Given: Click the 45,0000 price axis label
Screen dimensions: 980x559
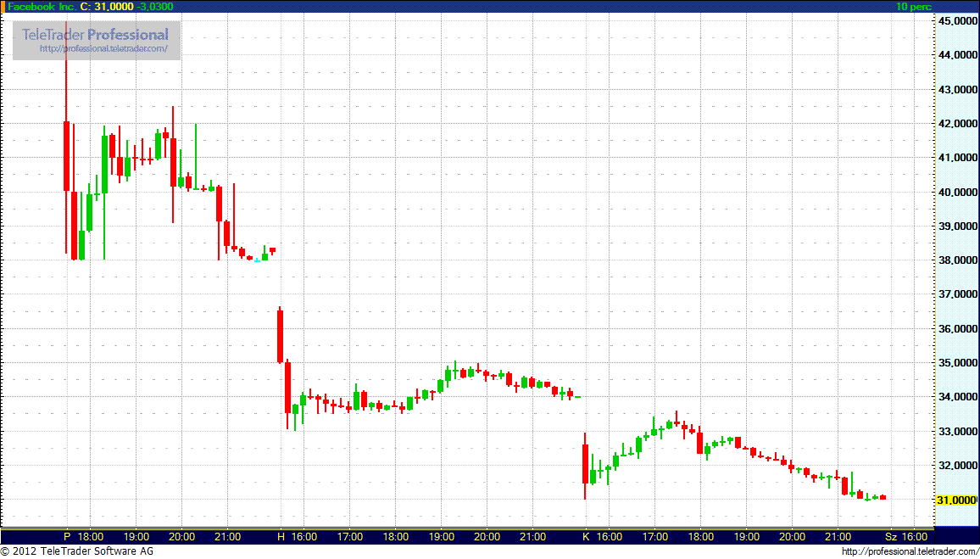Looking at the screenshot, I should tap(957, 21).
